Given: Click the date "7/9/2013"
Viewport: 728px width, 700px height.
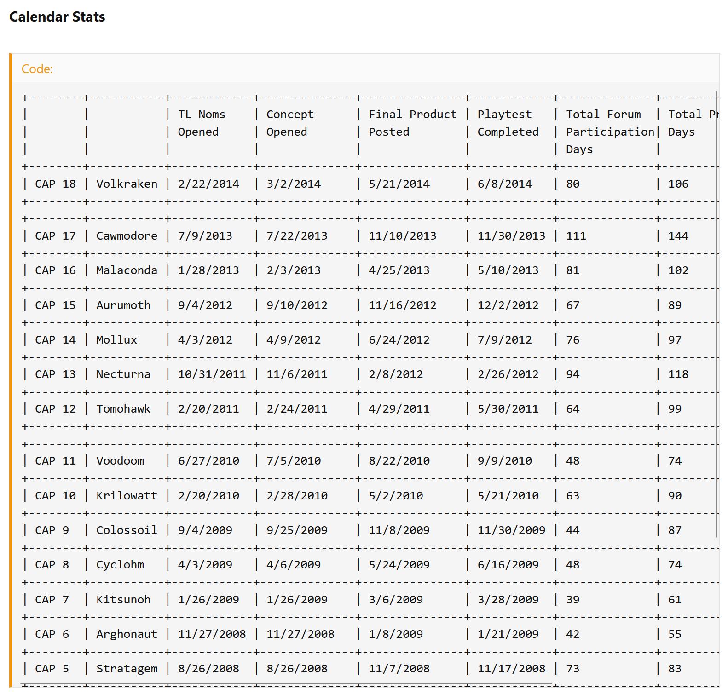Looking at the screenshot, I should (205, 236).
